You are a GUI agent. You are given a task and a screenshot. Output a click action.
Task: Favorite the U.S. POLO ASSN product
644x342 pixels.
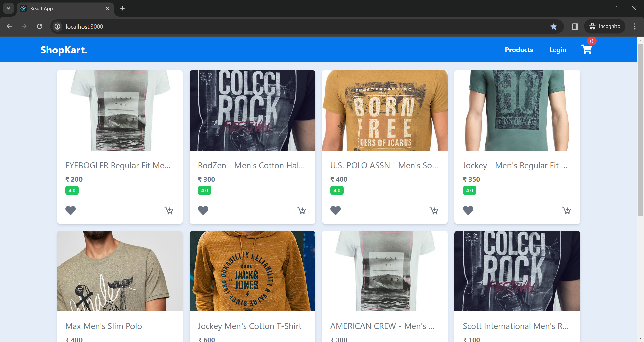tap(335, 210)
